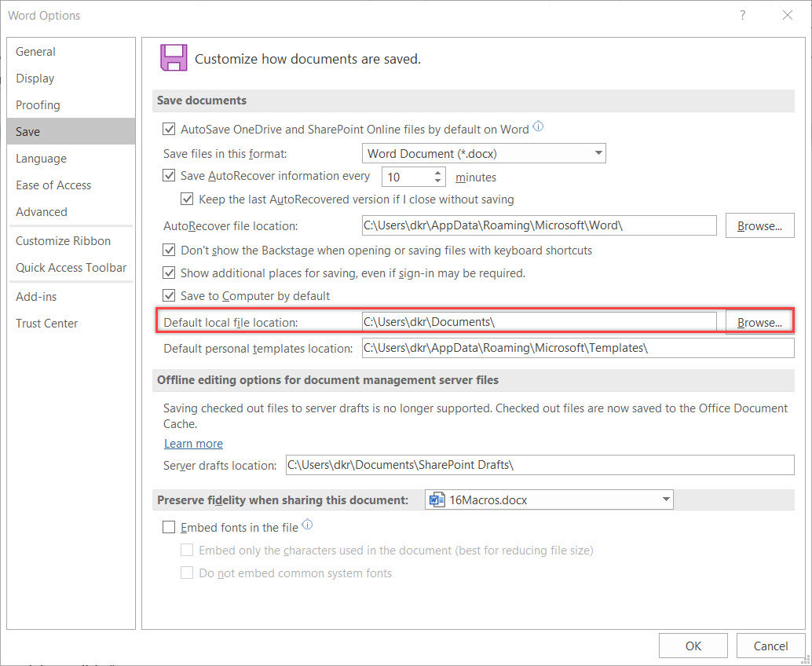Click the Default local file location field
The width and height of the screenshot is (812, 666).
click(x=539, y=322)
